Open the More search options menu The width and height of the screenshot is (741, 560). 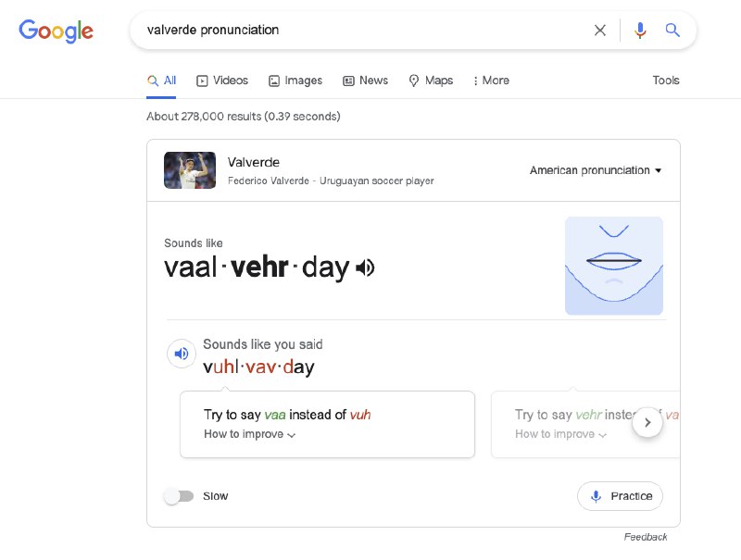[x=491, y=81]
